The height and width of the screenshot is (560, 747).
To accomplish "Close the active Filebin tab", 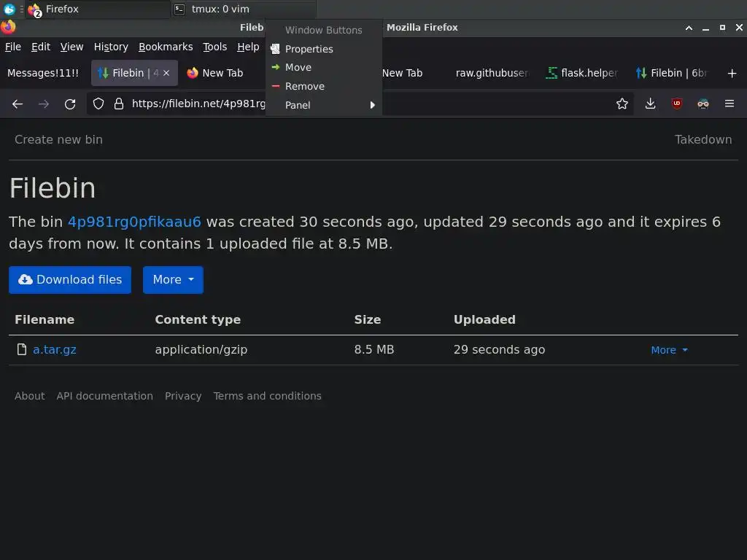I will click(x=166, y=73).
